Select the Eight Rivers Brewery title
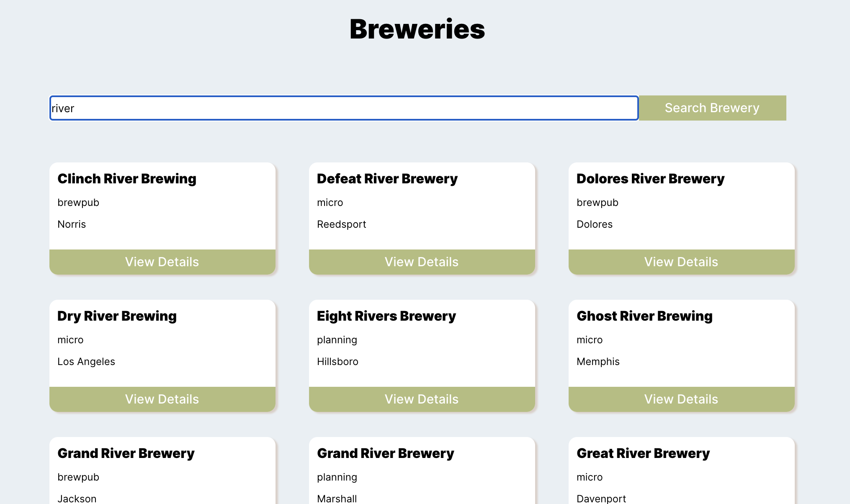The image size is (850, 504). click(x=386, y=316)
